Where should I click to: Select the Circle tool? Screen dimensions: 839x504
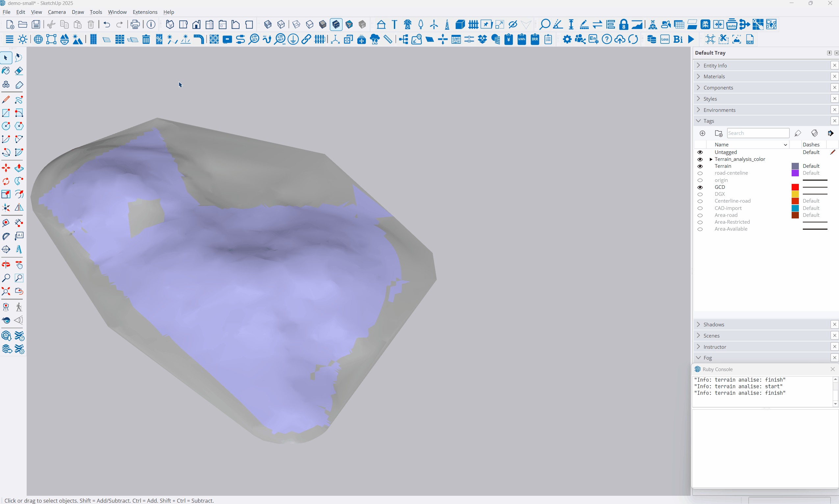tap(6, 126)
